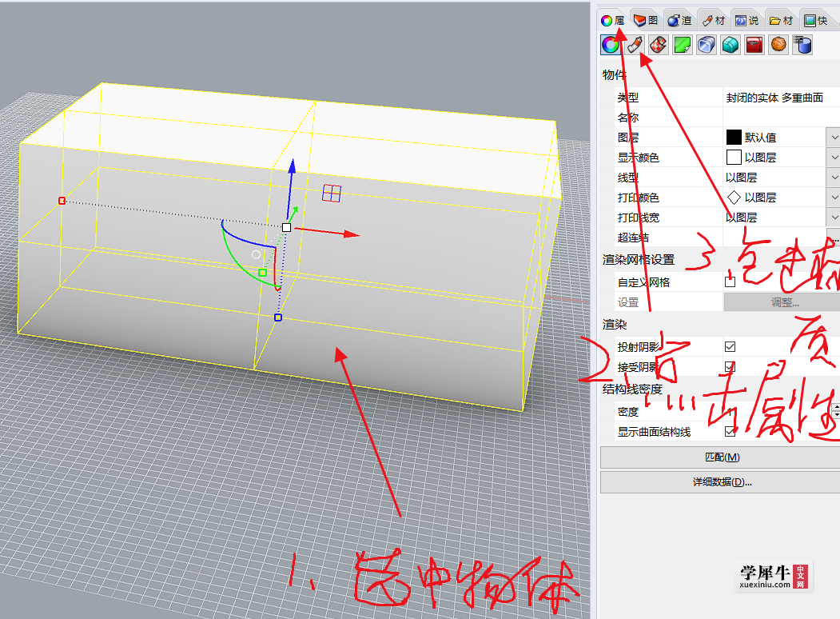This screenshot has height=619, width=840.
Task: Click the green Y-axis scale handle square
Action: click(x=262, y=272)
